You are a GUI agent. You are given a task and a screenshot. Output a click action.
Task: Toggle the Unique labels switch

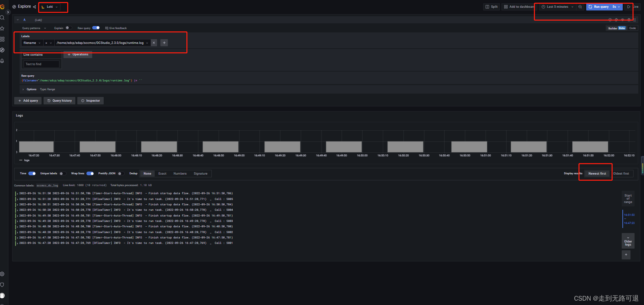(63, 174)
